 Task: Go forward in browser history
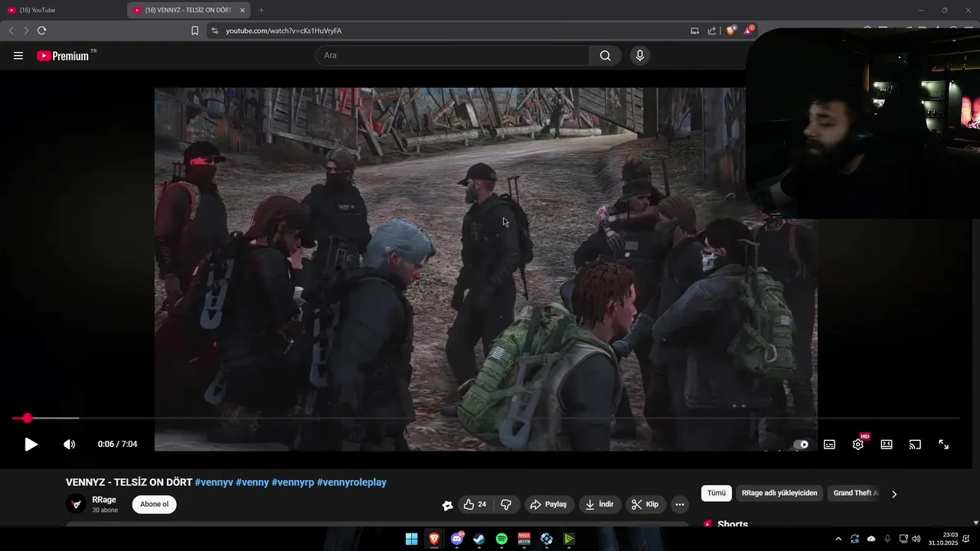coord(26,31)
